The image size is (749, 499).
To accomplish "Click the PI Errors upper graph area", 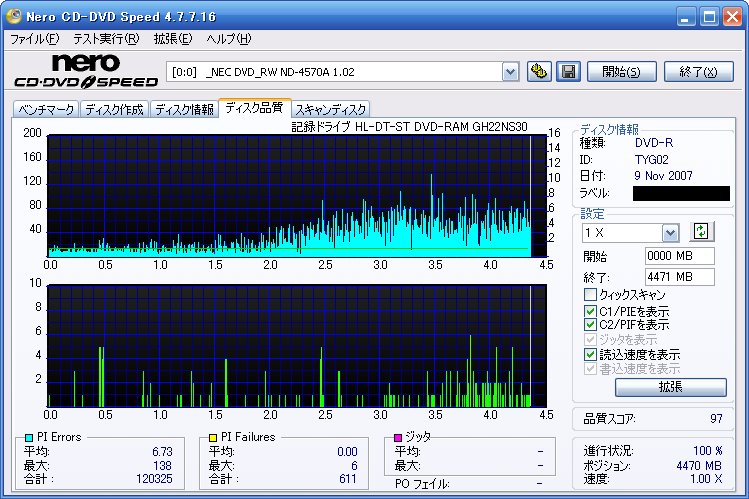I will tap(297, 196).
